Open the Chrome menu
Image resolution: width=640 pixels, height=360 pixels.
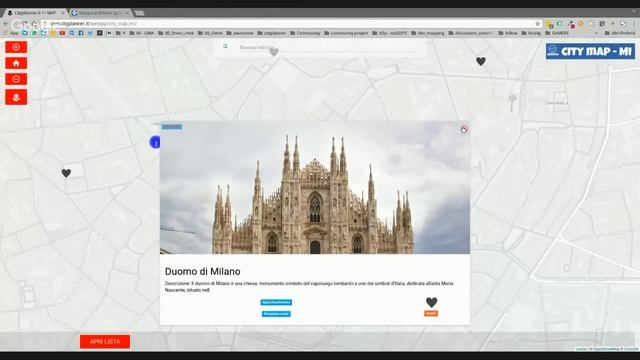634,24
